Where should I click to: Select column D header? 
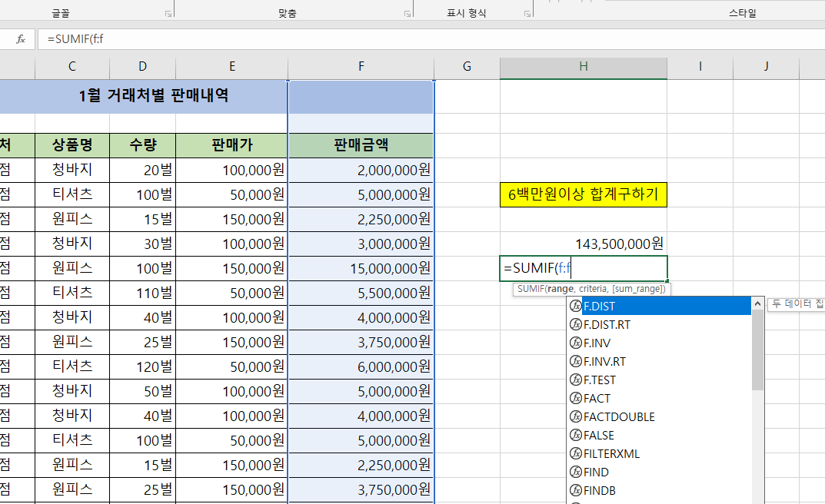point(142,67)
